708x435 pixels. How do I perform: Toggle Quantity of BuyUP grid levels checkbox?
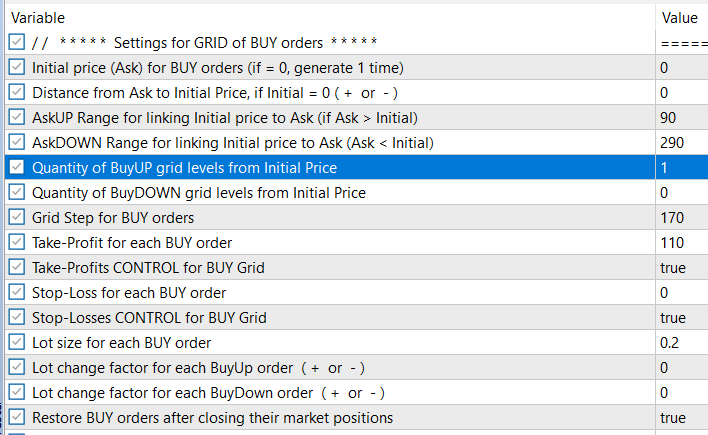tap(16, 167)
